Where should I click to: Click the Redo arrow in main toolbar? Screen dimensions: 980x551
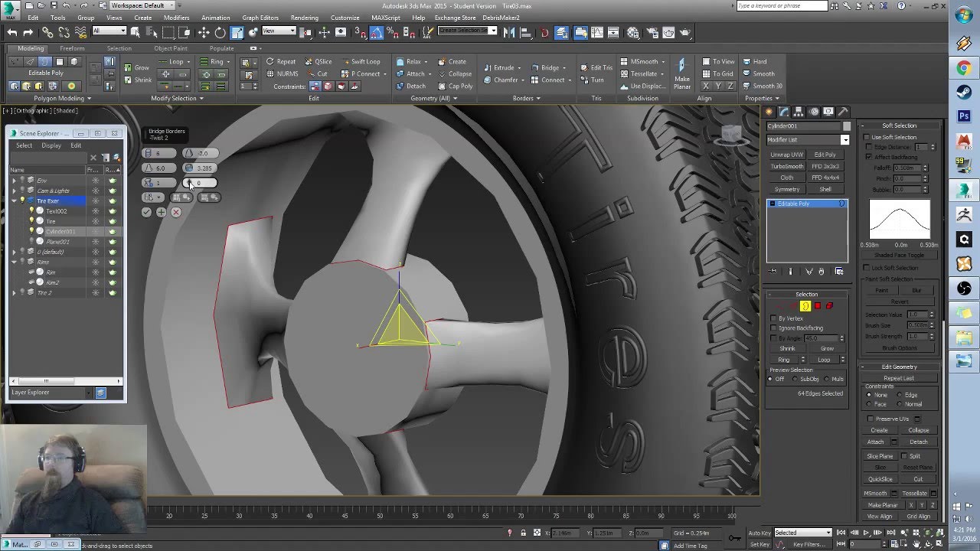point(28,32)
